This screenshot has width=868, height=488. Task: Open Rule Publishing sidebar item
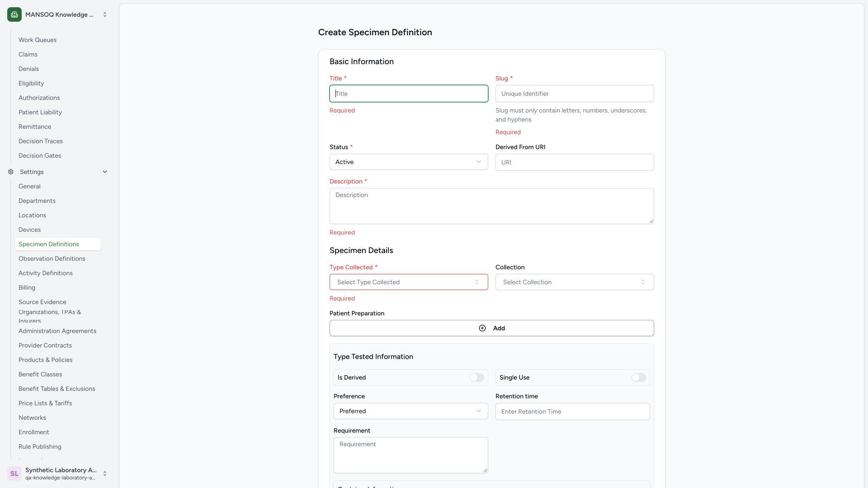[x=40, y=446]
